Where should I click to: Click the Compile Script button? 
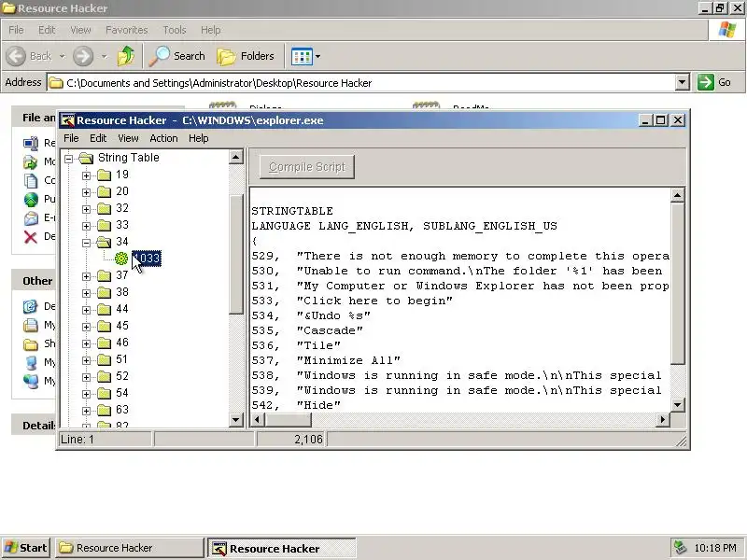(x=307, y=167)
